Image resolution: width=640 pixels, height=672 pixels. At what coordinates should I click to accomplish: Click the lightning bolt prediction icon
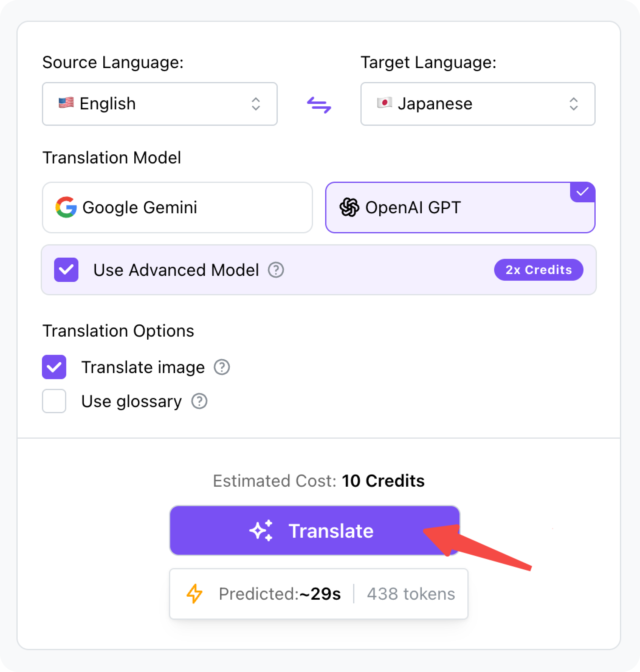point(194,594)
